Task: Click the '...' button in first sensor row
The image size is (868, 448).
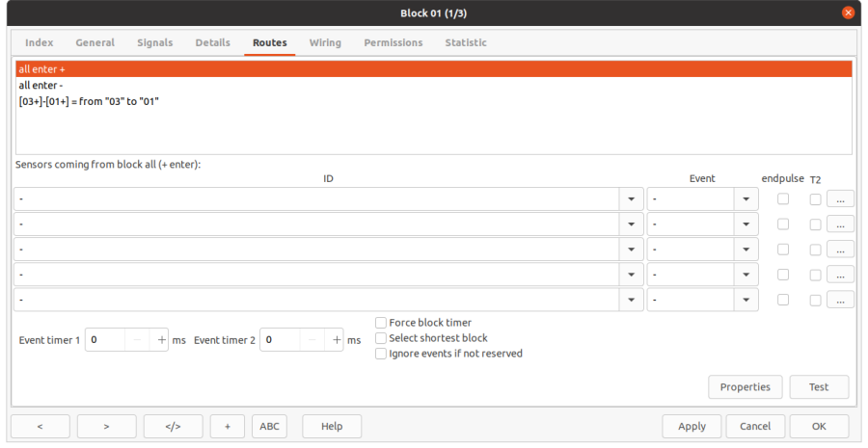Action: coord(840,199)
